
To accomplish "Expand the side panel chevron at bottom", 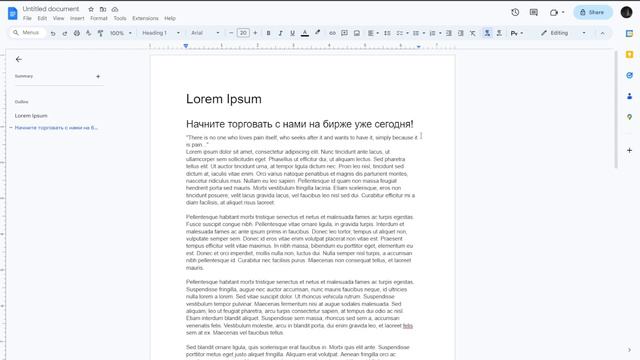I will pyautogui.click(x=629, y=350).
